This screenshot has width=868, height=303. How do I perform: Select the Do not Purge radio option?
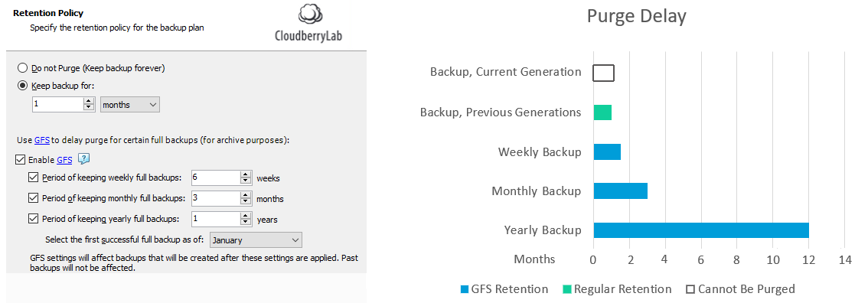pyautogui.click(x=23, y=68)
